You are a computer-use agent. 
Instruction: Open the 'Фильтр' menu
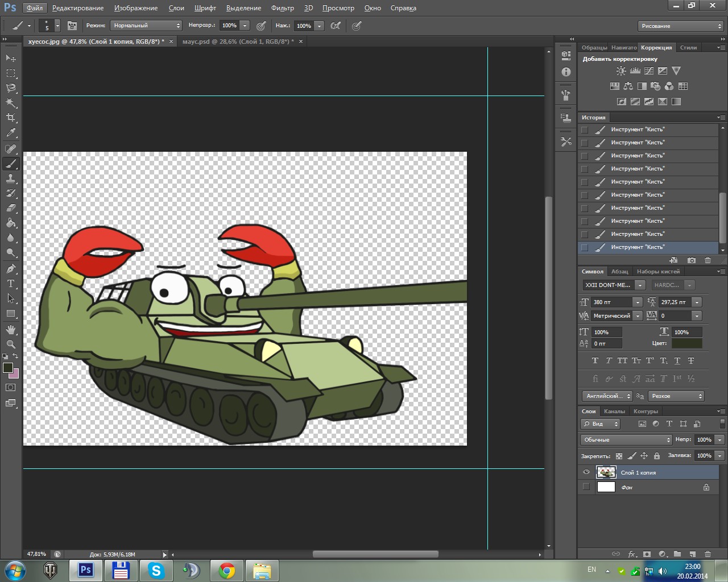tap(282, 8)
